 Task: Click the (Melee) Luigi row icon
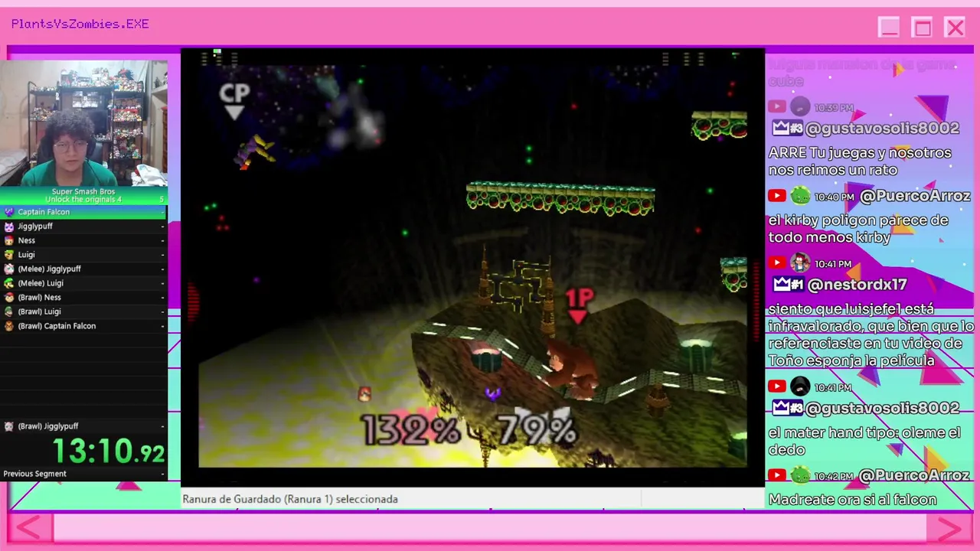tap(9, 283)
